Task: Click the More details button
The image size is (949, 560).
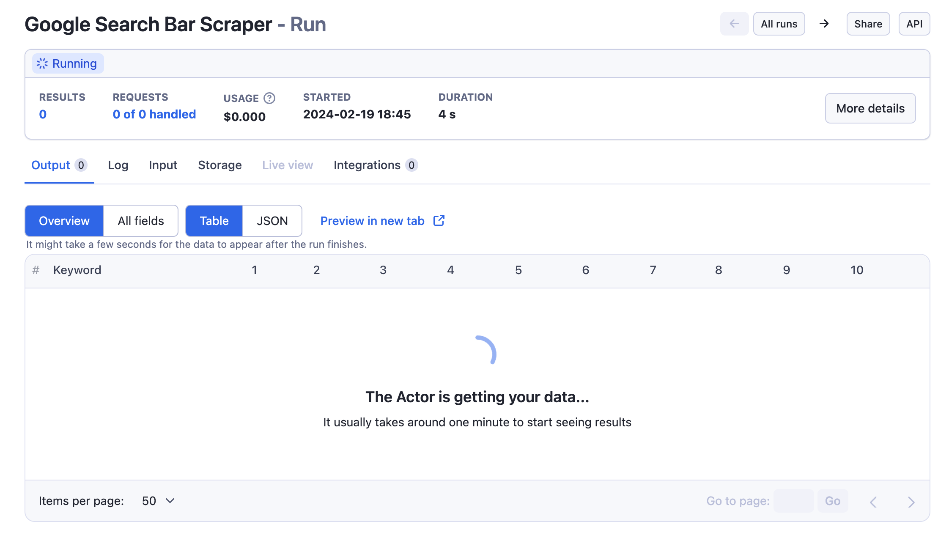Action: click(x=870, y=108)
